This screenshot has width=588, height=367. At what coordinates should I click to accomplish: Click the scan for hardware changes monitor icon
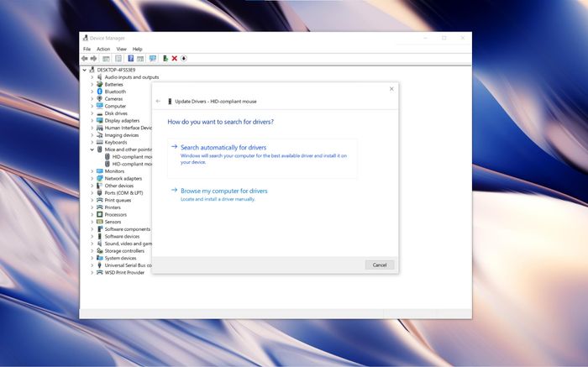[153, 58]
